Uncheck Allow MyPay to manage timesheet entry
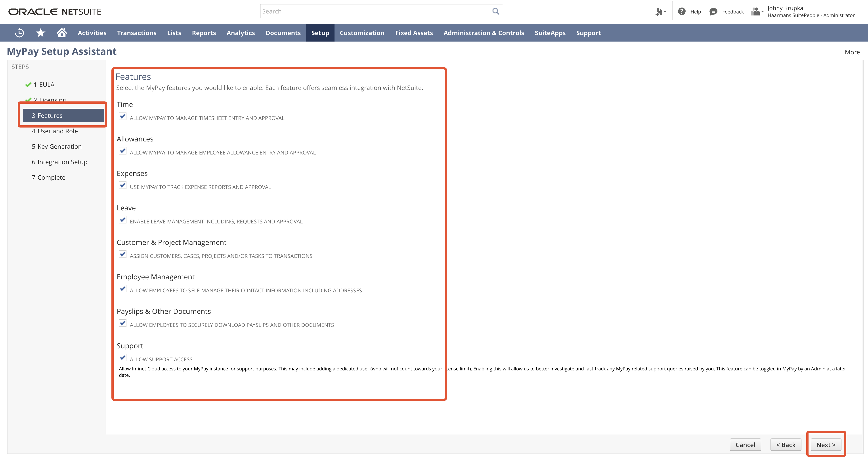 123,116
